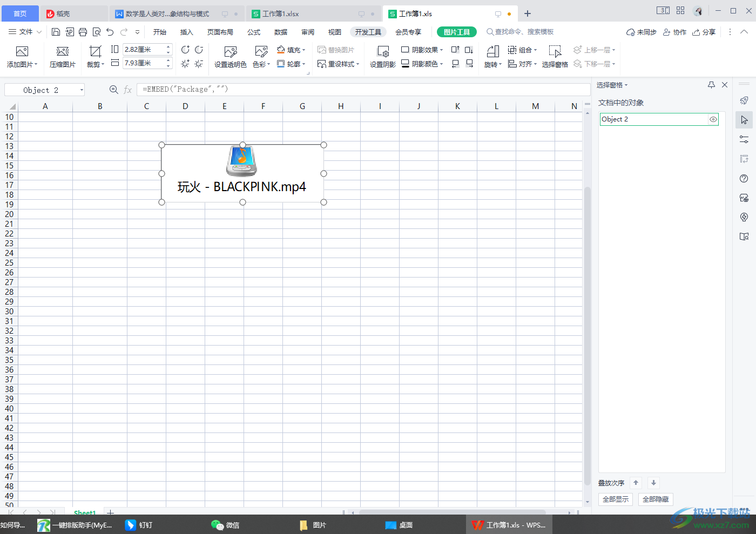Open Name Box dropdown showing Object 2

pos(82,90)
